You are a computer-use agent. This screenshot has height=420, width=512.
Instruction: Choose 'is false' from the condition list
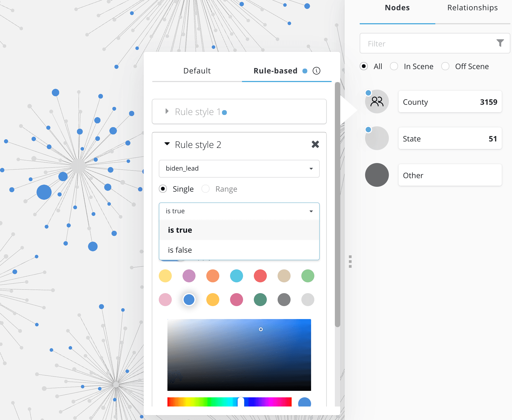pyautogui.click(x=180, y=250)
